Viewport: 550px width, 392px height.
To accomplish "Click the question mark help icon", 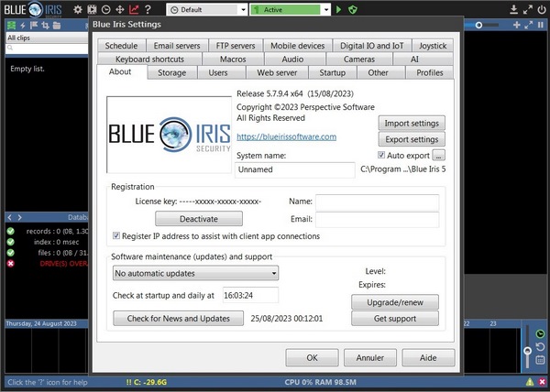I will (x=148, y=9).
